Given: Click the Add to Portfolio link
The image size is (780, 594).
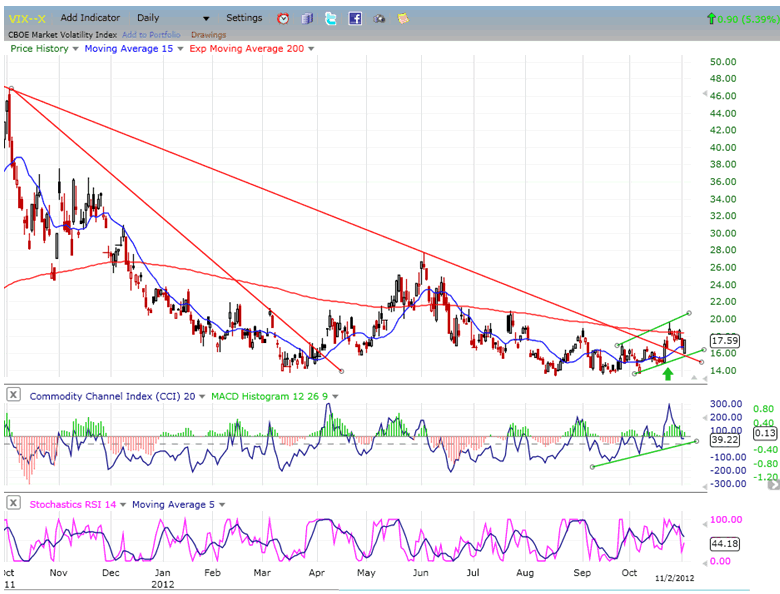Looking at the screenshot, I should (x=153, y=34).
